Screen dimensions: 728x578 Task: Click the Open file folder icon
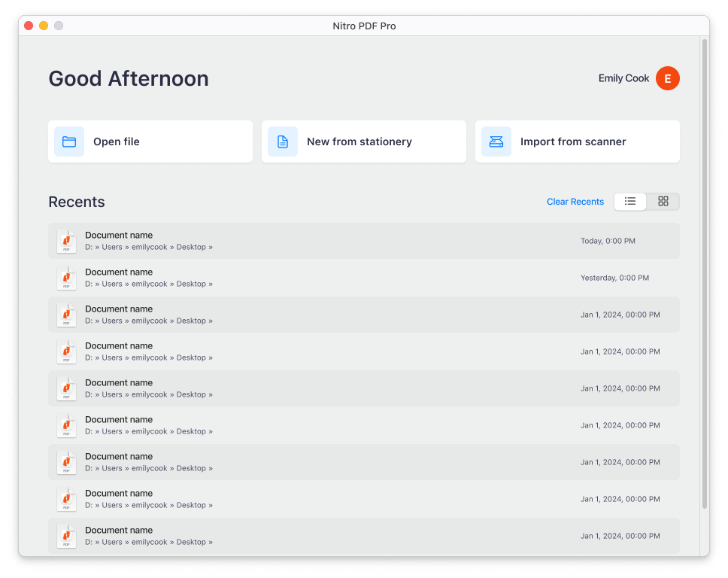[x=68, y=141]
